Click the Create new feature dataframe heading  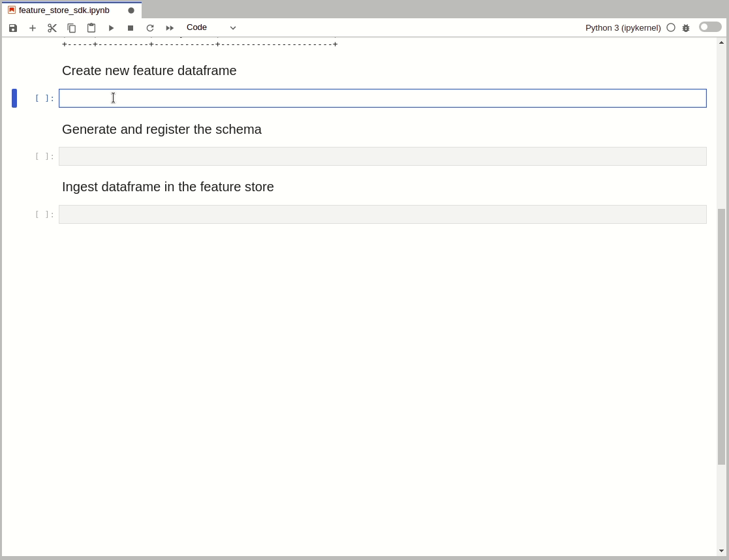tap(149, 70)
